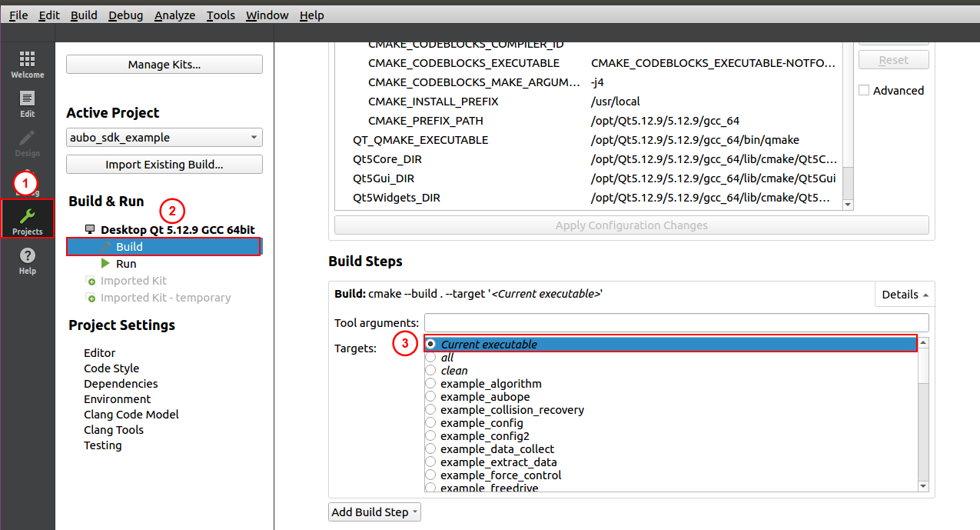The width and height of the screenshot is (980, 530).
Task: Open Run settings of Desktop kit
Action: [x=126, y=263]
